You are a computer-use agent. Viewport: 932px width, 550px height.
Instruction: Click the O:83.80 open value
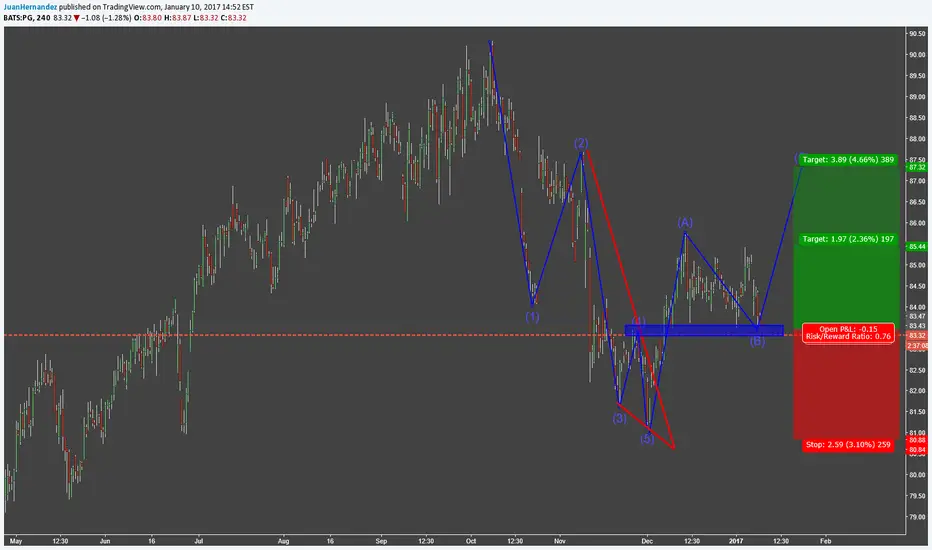pyautogui.click(x=147, y=18)
